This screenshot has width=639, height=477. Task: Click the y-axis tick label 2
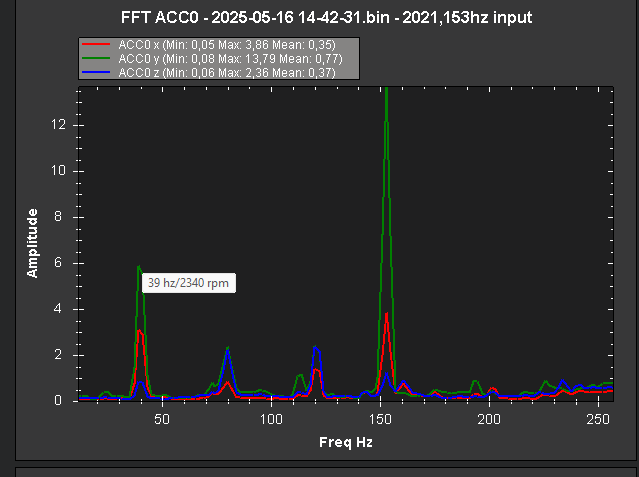(58, 355)
